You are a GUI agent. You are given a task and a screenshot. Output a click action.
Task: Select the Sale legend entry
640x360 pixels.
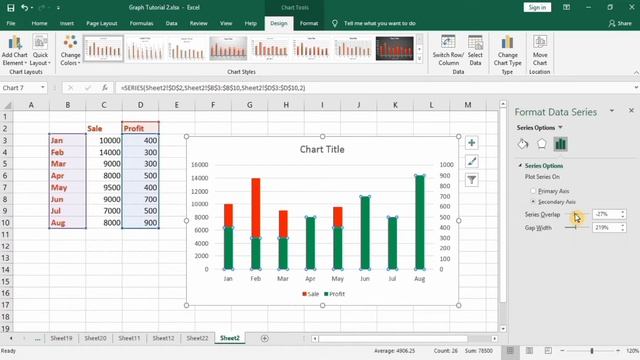click(311, 294)
